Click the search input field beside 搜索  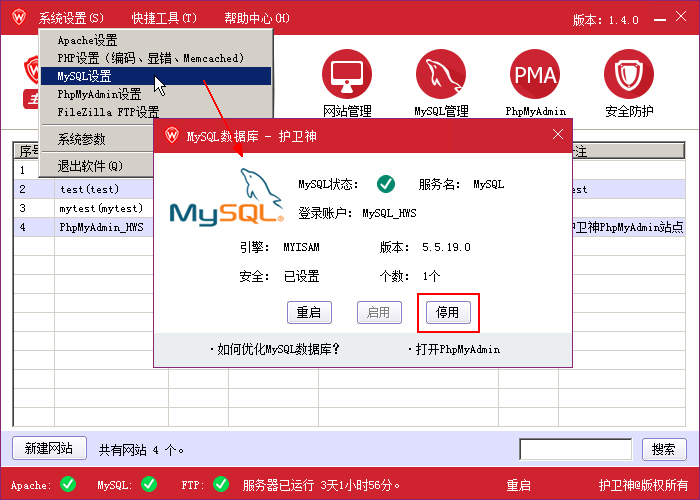pyautogui.click(x=575, y=449)
